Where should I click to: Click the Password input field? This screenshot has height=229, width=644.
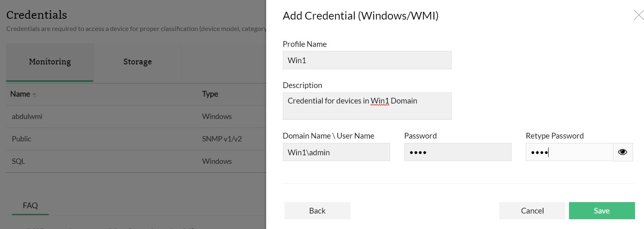coord(457,152)
